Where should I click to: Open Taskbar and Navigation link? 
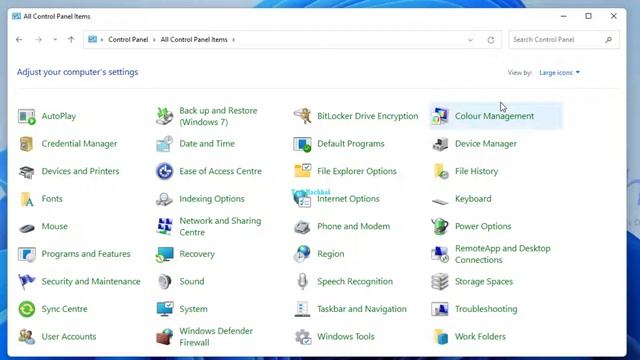[362, 309]
